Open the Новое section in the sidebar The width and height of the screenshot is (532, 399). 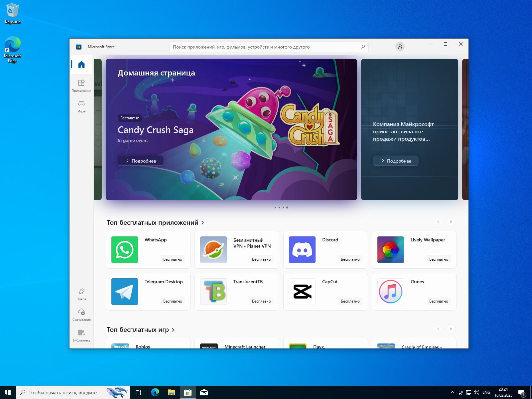pyautogui.click(x=81, y=294)
